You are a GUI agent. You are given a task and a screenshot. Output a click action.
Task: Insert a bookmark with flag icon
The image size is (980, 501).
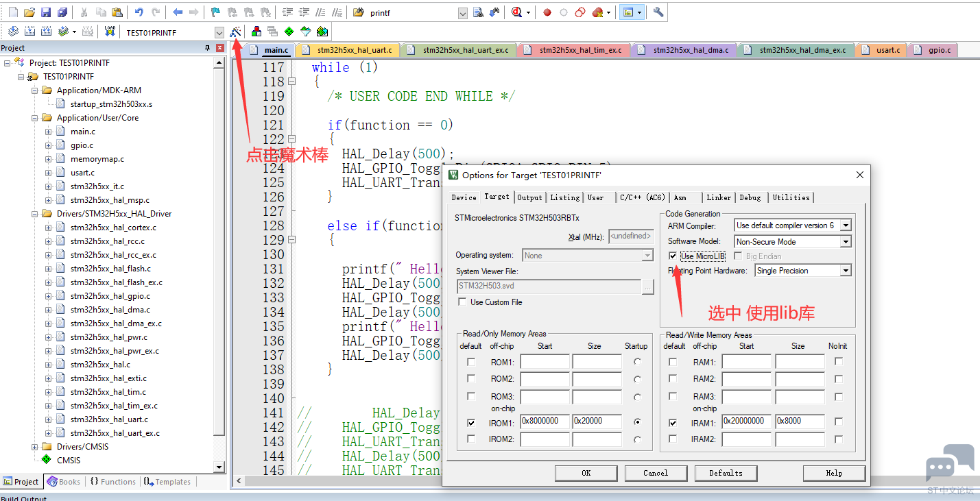(x=215, y=12)
